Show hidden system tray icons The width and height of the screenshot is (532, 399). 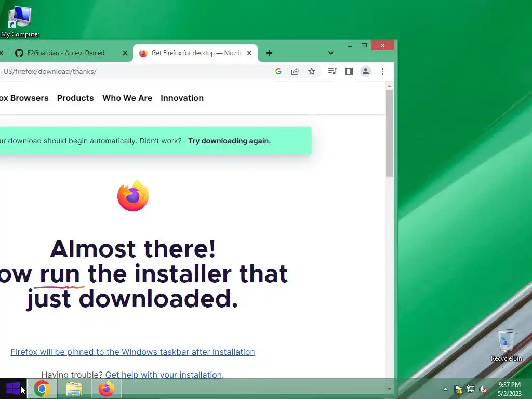tap(445, 389)
